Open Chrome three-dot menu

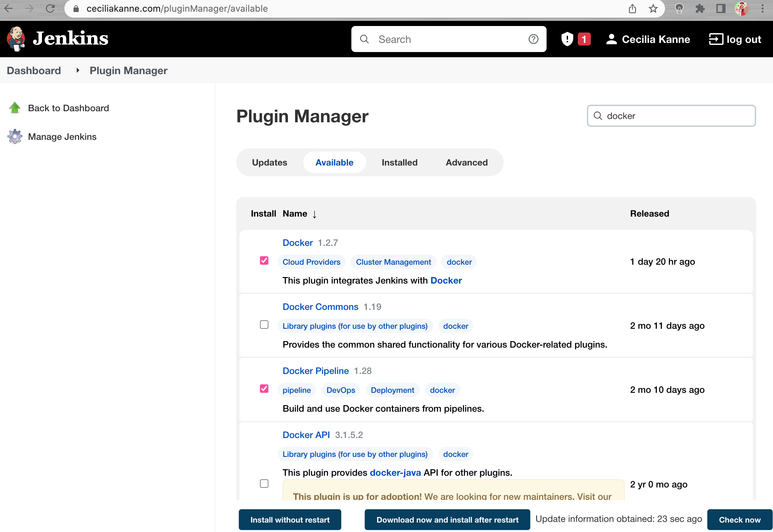(762, 9)
